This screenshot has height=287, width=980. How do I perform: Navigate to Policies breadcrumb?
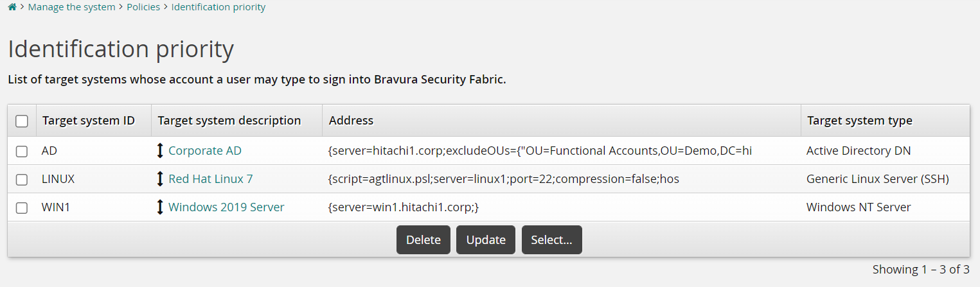[143, 8]
